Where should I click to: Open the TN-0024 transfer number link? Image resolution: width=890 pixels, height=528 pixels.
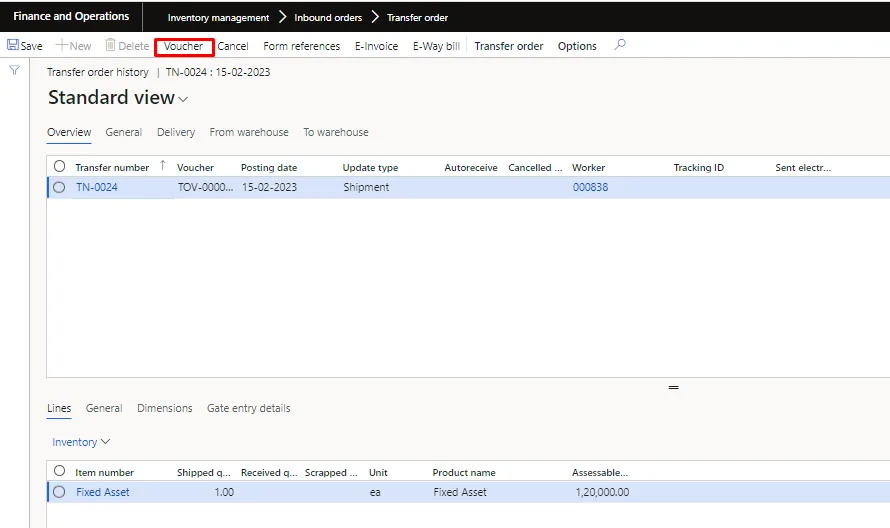96,187
